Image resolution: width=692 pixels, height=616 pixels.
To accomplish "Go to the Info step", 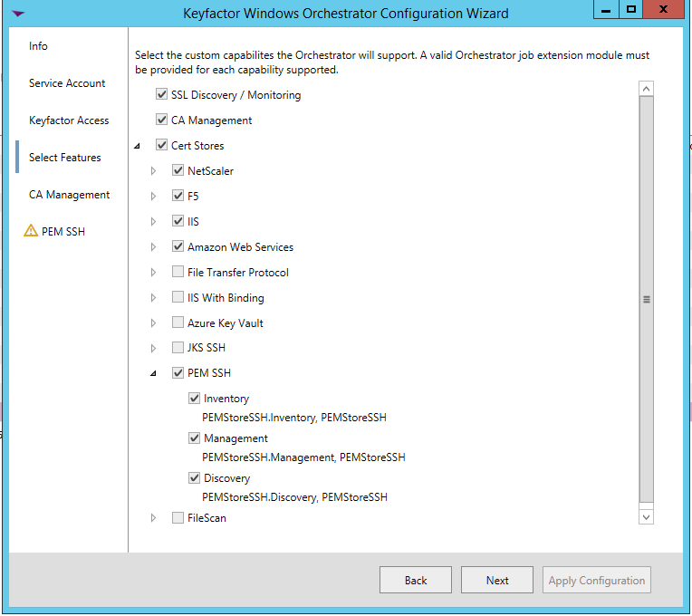I will point(38,46).
